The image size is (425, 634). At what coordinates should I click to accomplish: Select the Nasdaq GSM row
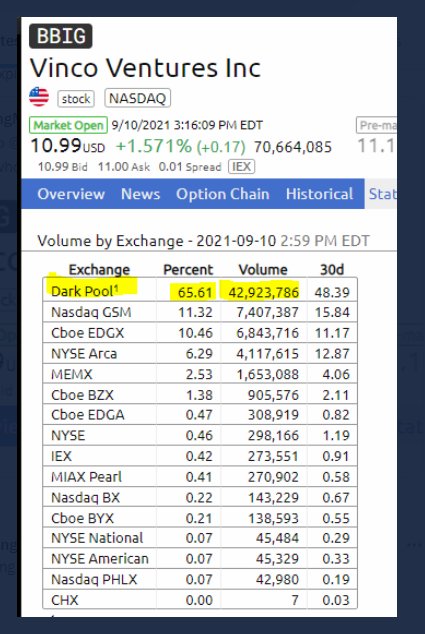coord(200,312)
